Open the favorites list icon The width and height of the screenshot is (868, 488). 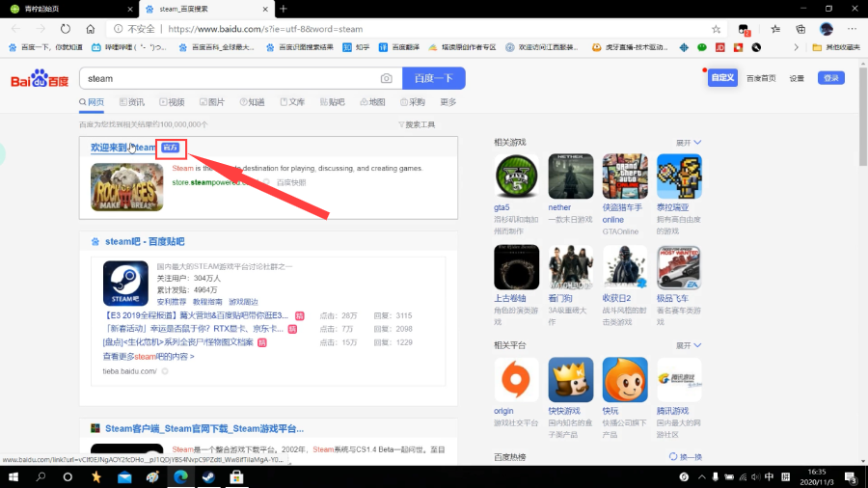pos(775,29)
